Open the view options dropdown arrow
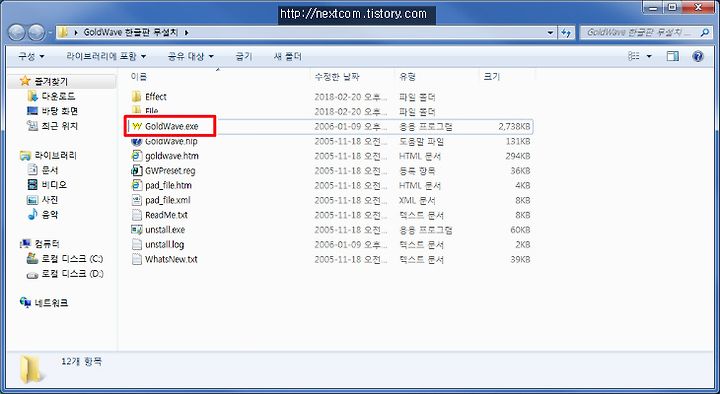Image resolution: width=720 pixels, height=394 pixels. point(649,56)
